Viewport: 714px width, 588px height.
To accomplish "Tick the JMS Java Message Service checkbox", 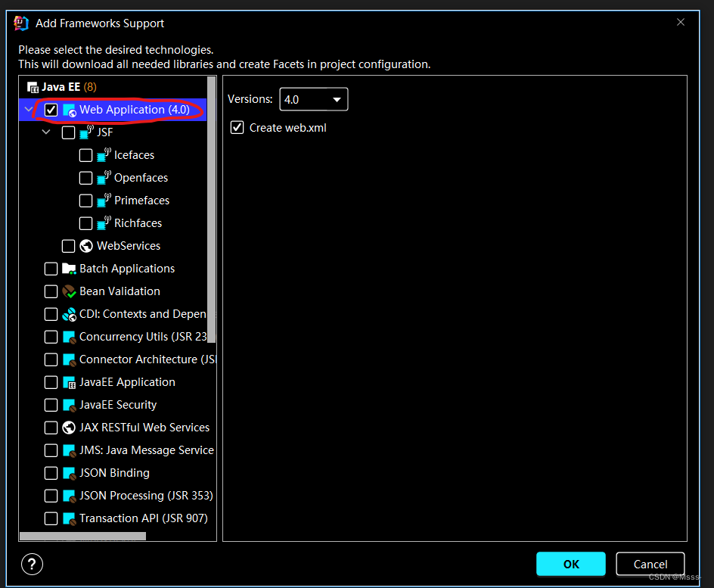I will click(x=51, y=450).
